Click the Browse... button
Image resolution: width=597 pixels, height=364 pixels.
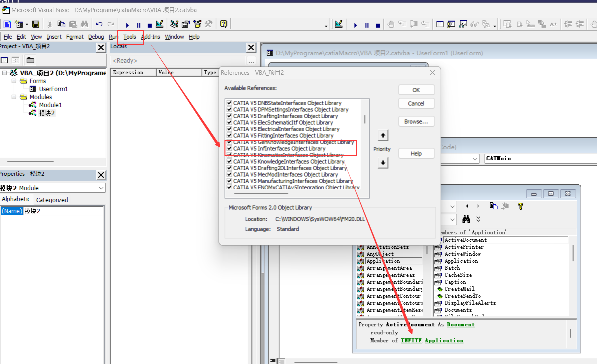pyautogui.click(x=416, y=122)
